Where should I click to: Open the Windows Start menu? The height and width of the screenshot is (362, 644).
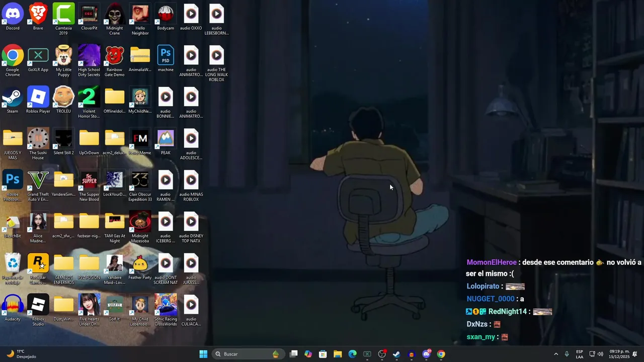(x=203, y=354)
